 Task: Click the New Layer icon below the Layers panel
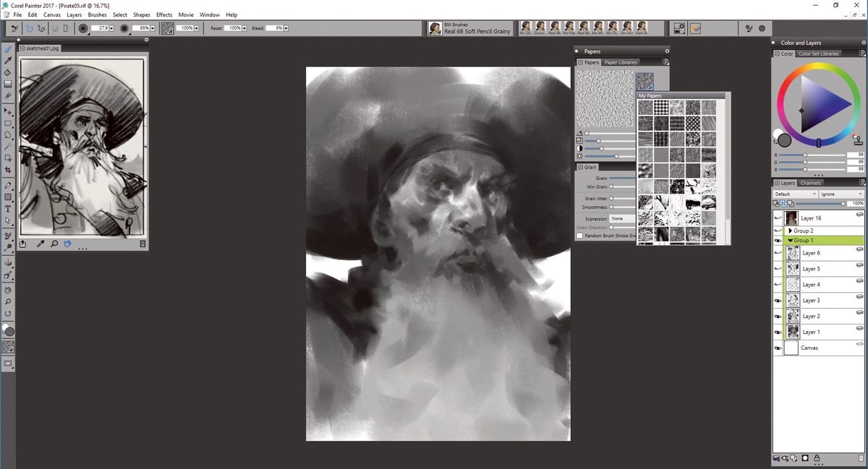(x=793, y=457)
